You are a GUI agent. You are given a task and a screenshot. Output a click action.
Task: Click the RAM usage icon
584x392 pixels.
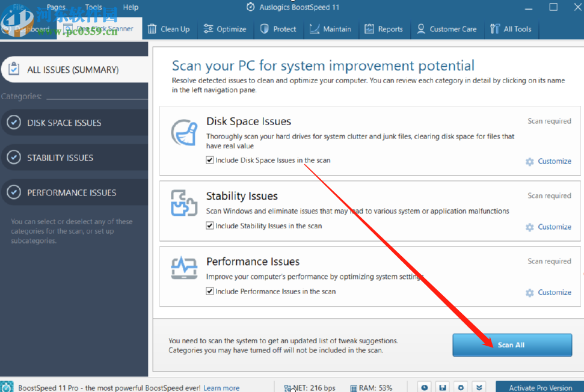pos(354,388)
